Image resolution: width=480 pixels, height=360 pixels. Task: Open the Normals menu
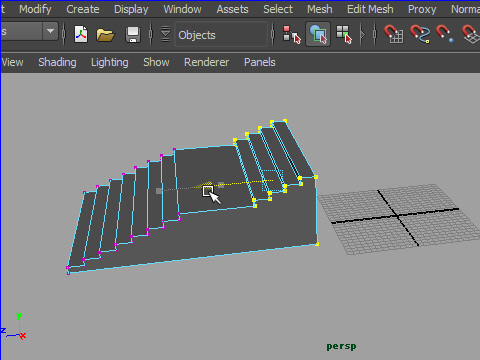[465, 9]
